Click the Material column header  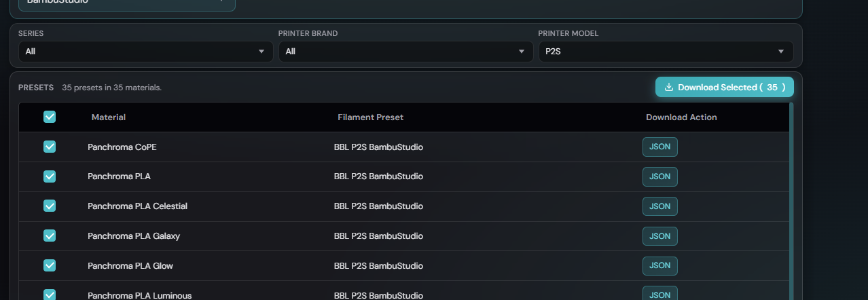pyautogui.click(x=109, y=117)
